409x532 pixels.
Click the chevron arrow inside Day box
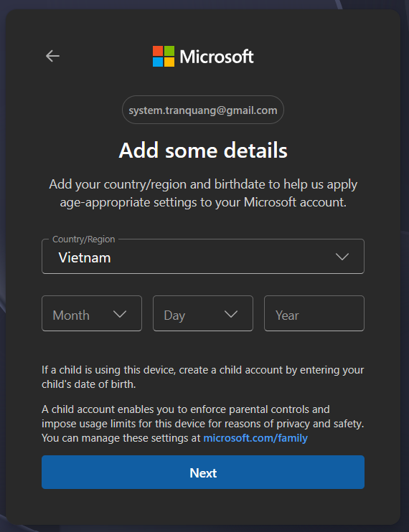pyautogui.click(x=231, y=314)
